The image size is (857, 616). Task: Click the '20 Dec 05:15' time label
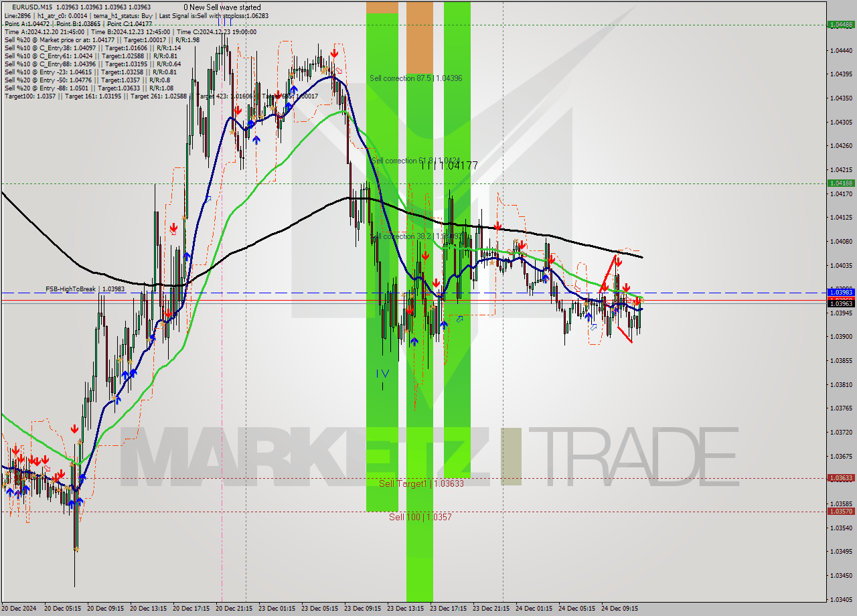click(62, 609)
